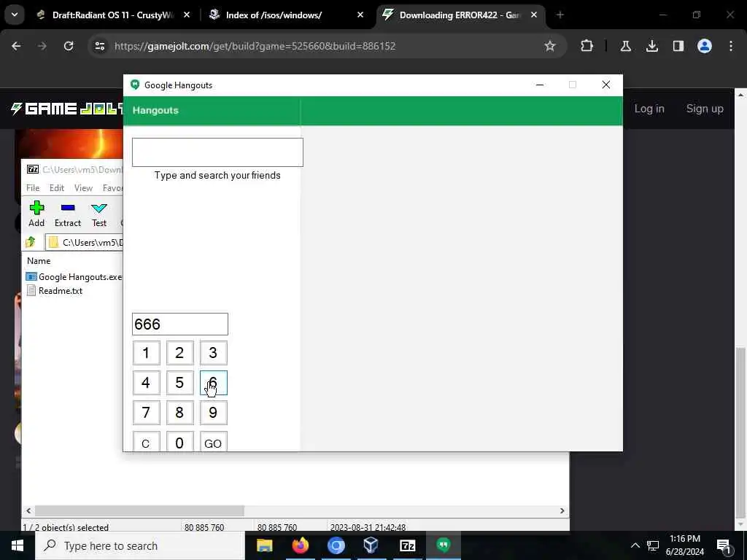747x560 pixels.
Task: Open Firefox from the taskbar
Action: (300, 545)
